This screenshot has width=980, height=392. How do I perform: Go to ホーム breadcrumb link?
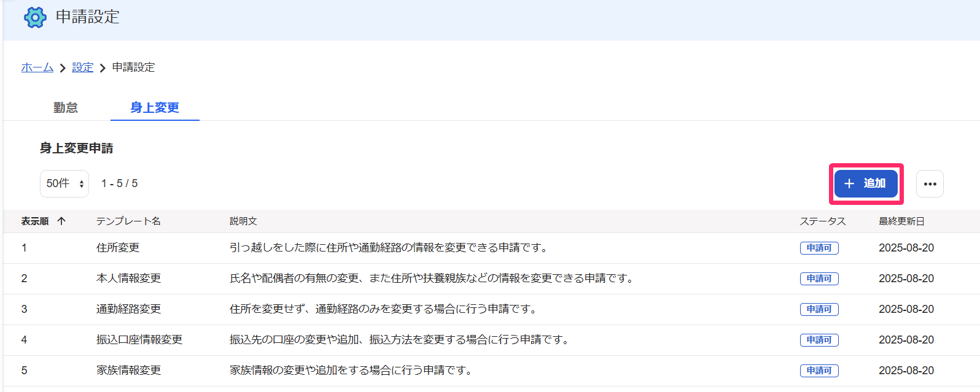(37, 67)
